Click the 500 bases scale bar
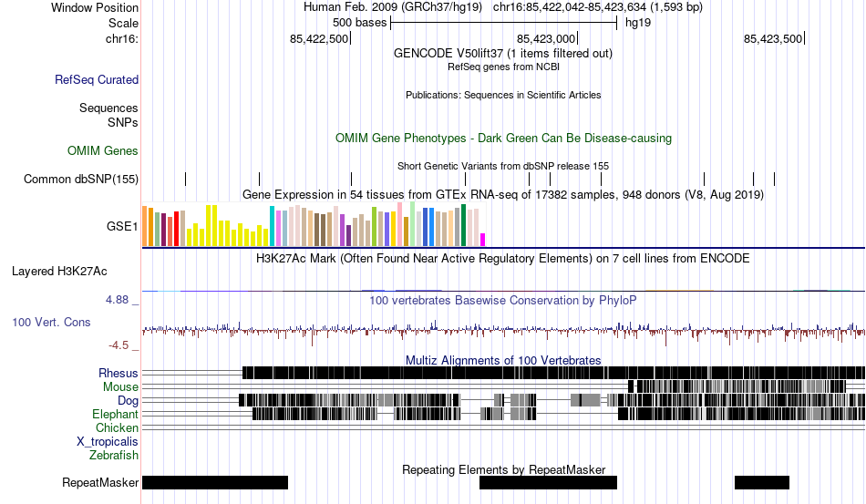Image resolution: width=866 pixels, height=504 pixels. point(503,23)
